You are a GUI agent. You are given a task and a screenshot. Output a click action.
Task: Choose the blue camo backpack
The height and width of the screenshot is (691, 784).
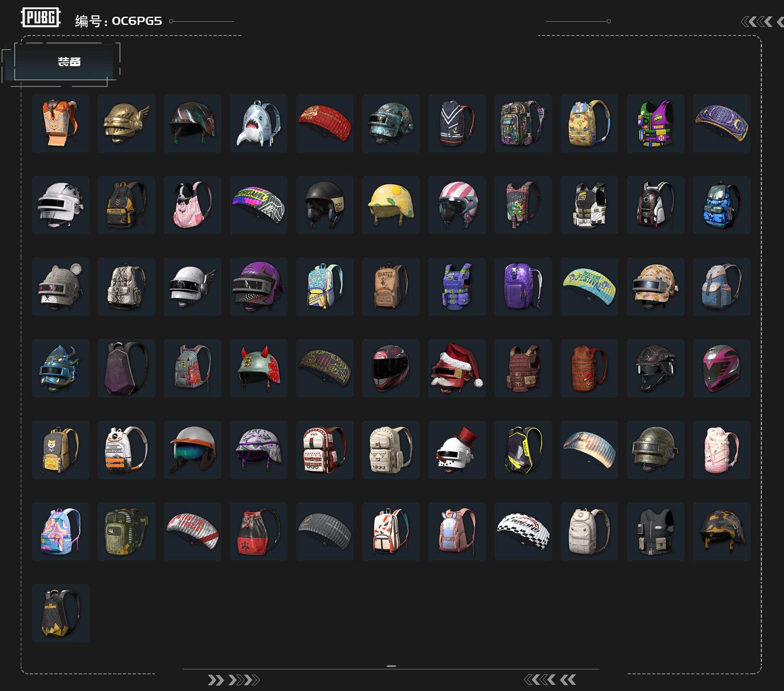tap(722, 205)
